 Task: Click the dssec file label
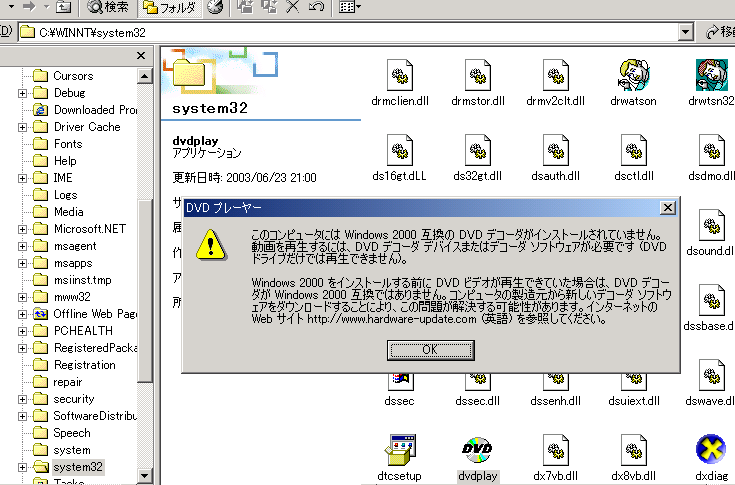399,401
